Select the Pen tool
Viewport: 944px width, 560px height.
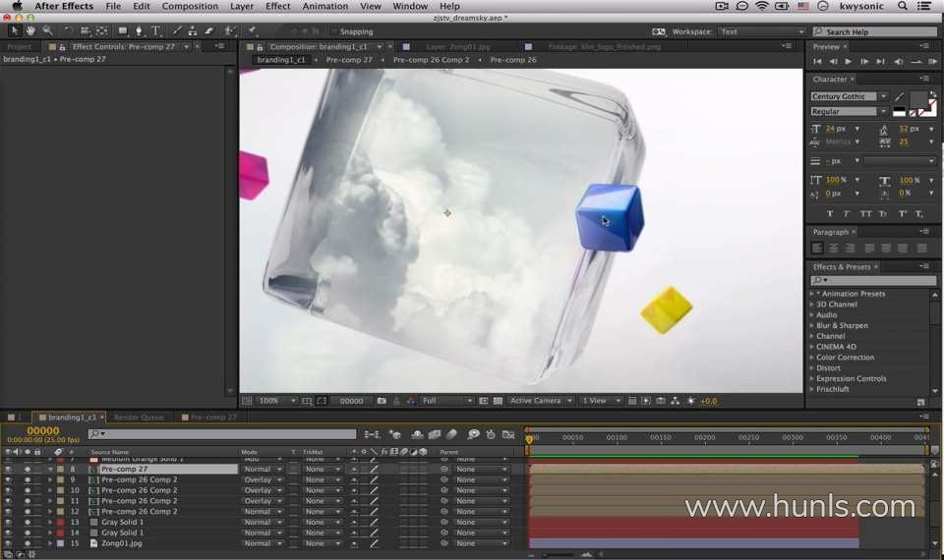click(139, 30)
